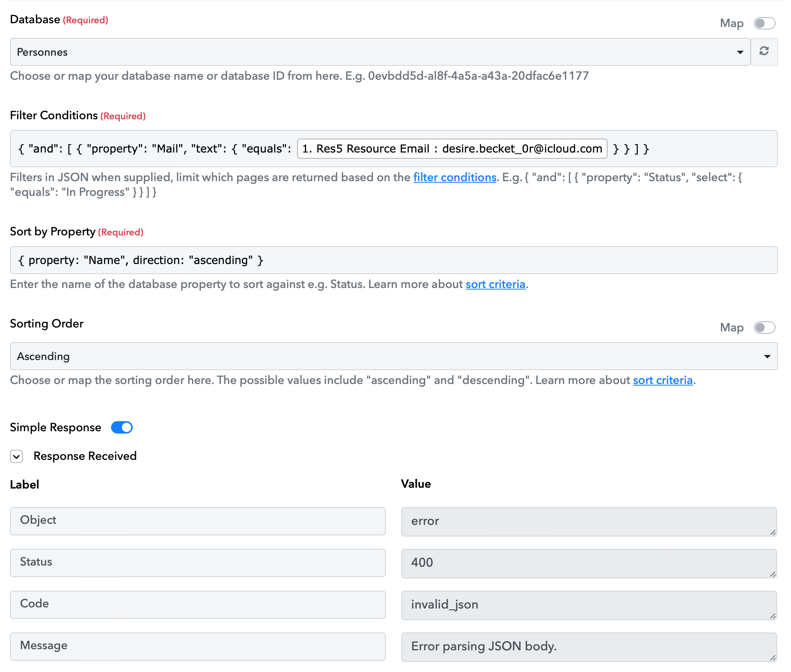Image resolution: width=791 pixels, height=672 pixels.
Task: Open the filter conditions link
Action: (x=455, y=177)
